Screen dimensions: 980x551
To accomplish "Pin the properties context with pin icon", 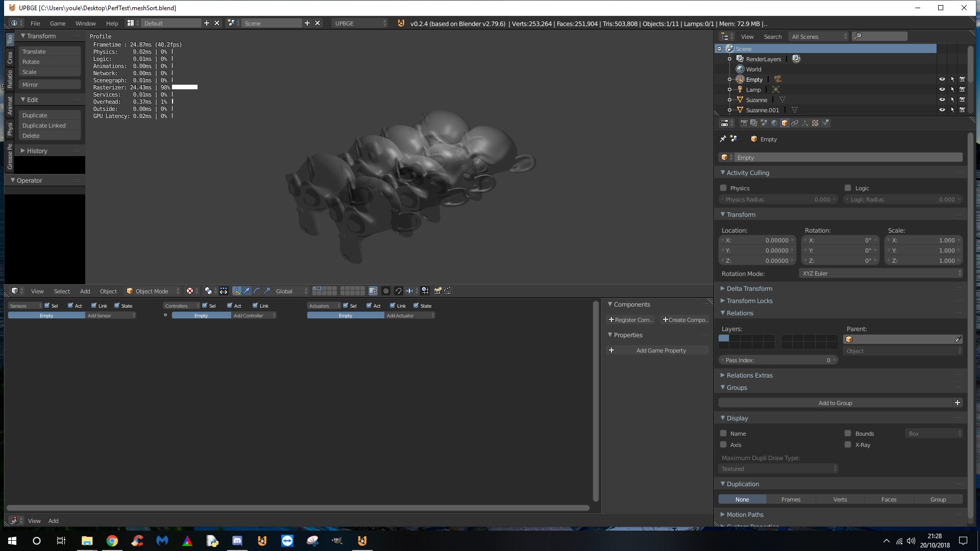I will point(723,139).
